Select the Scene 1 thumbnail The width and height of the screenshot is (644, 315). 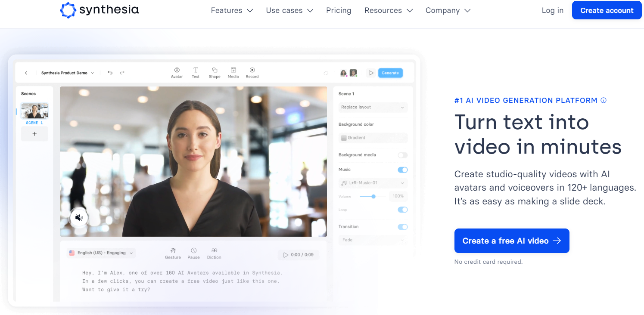pos(34,111)
